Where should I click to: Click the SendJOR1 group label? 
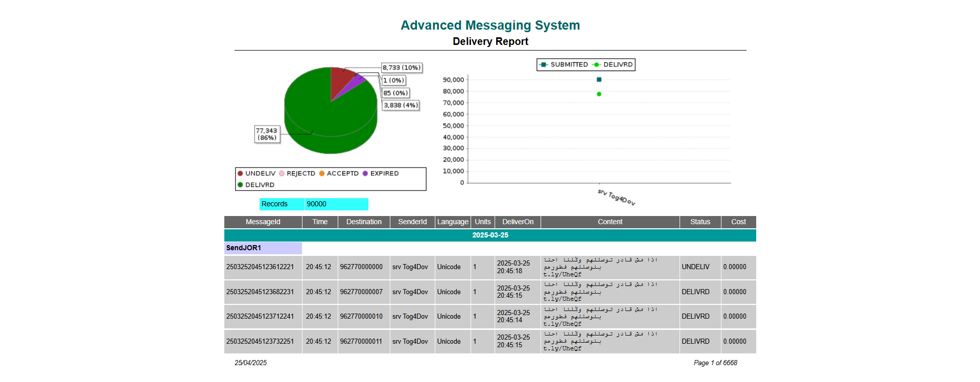(263, 248)
